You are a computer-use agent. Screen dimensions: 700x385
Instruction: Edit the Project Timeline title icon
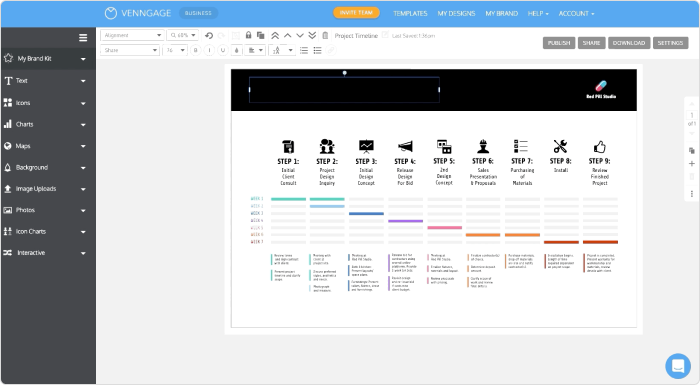click(385, 34)
